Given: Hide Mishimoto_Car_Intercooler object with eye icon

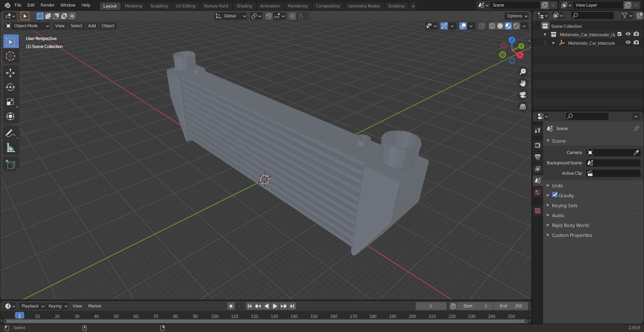Looking at the screenshot, I should click(x=628, y=43).
